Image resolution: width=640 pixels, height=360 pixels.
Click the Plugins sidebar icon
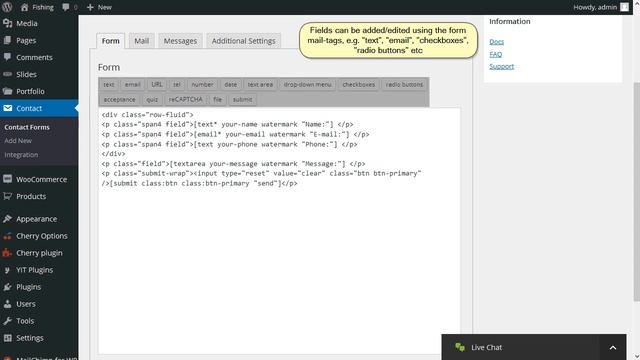tap(7, 287)
